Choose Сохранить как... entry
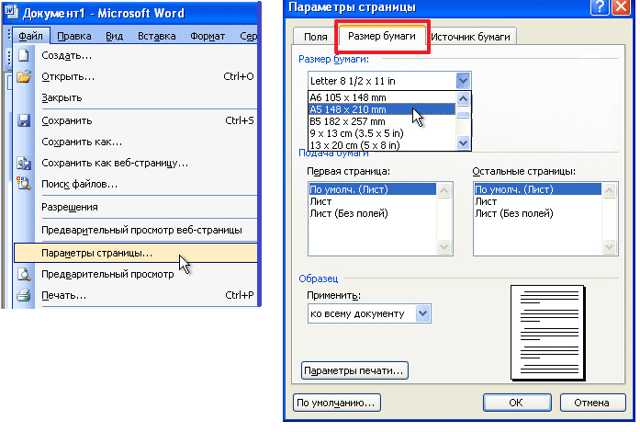Image resolution: width=640 pixels, height=432 pixels. click(136, 142)
